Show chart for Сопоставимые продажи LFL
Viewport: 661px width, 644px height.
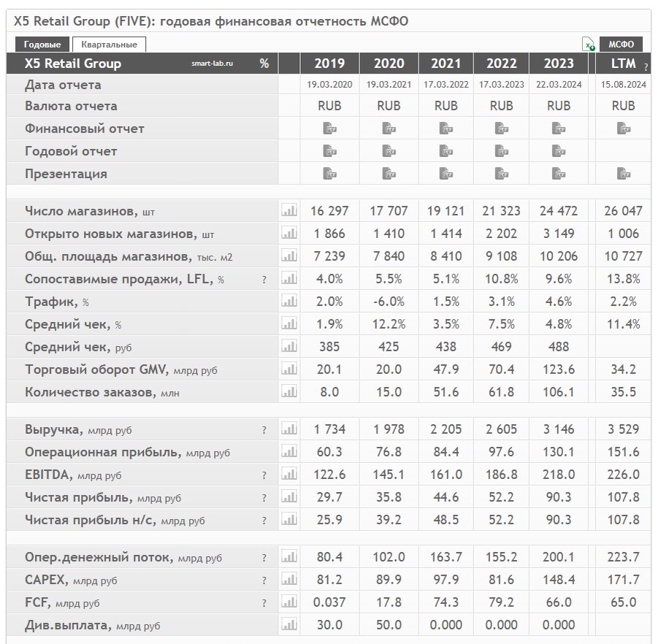289,279
